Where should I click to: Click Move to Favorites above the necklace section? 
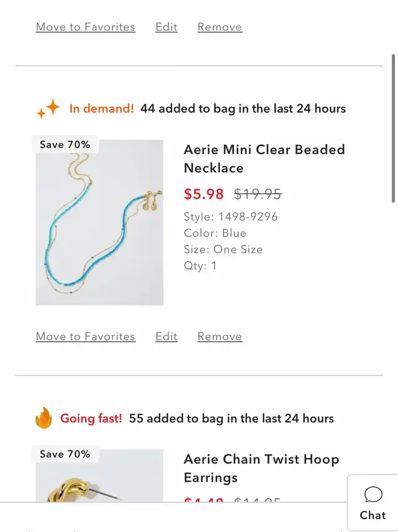86,27
